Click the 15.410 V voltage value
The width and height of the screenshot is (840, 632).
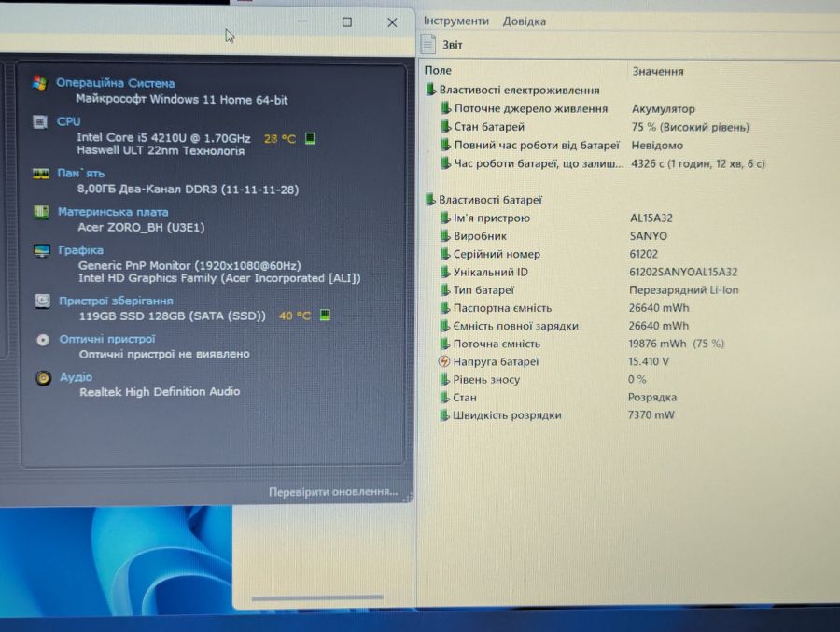point(649,361)
